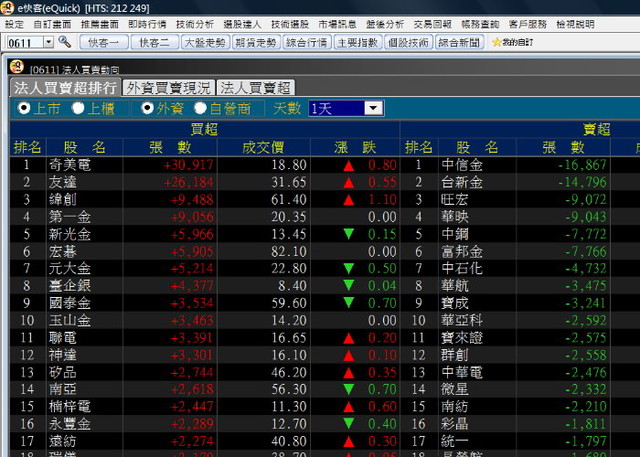Select the 緯創 stock name

click(62, 199)
